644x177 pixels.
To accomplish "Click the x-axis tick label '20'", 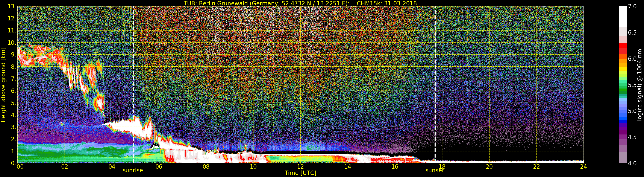I will point(489,166).
